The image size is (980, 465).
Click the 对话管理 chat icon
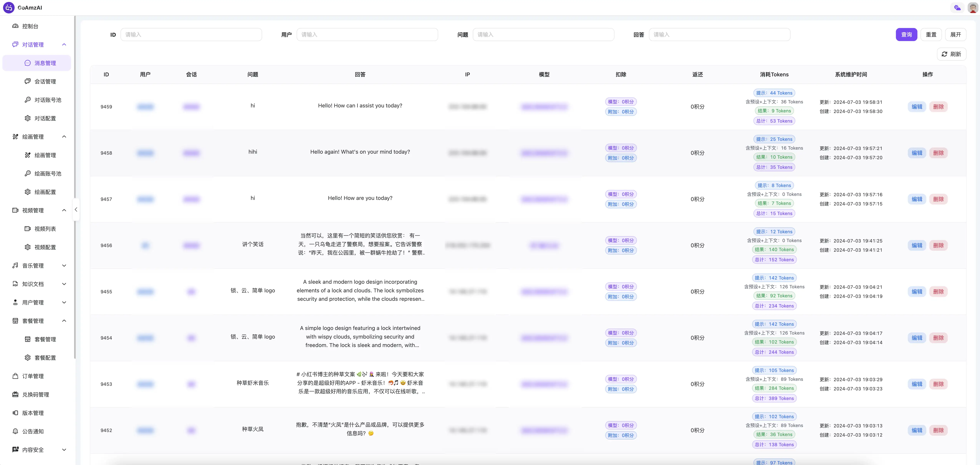(x=15, y=45)
